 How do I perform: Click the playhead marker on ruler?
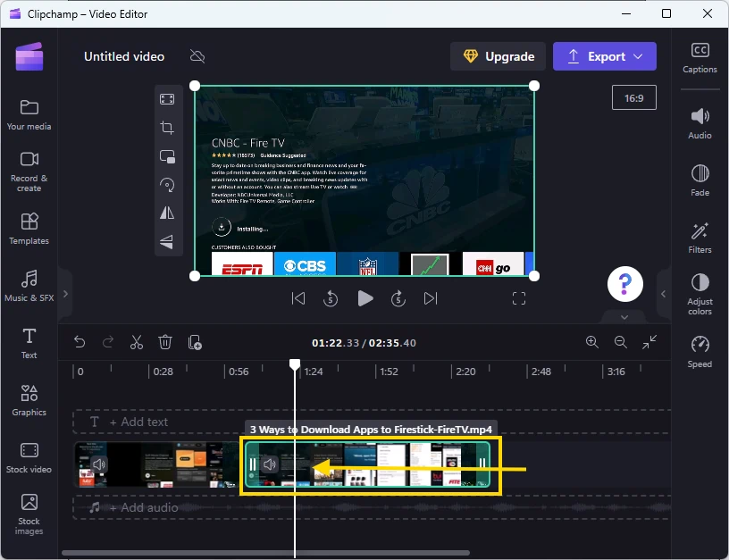[294, 364]
